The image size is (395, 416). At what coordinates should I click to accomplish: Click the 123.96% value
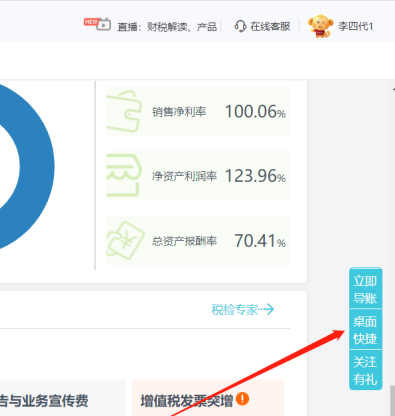tap(255, 176)
